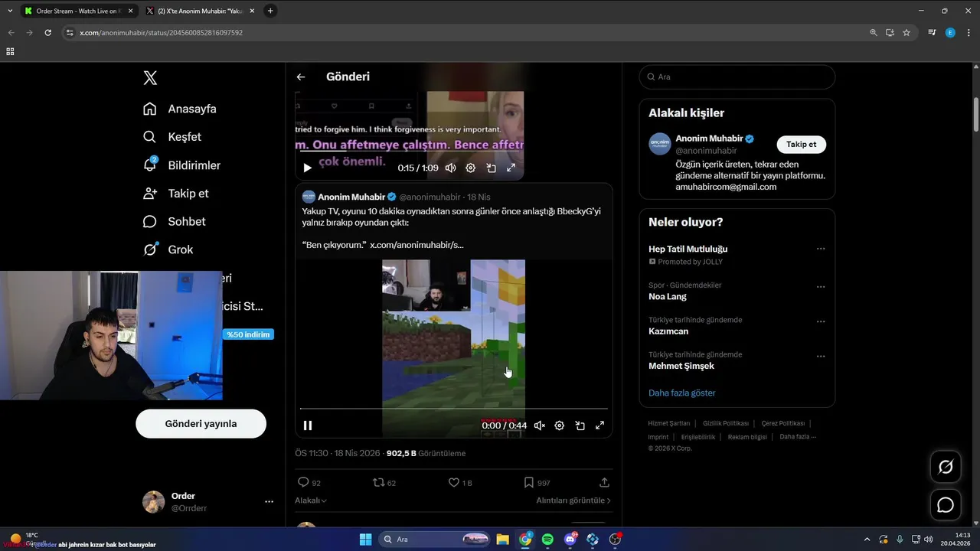
Task: Open apps grid in bookmarks bar
Action: [10, 51]
